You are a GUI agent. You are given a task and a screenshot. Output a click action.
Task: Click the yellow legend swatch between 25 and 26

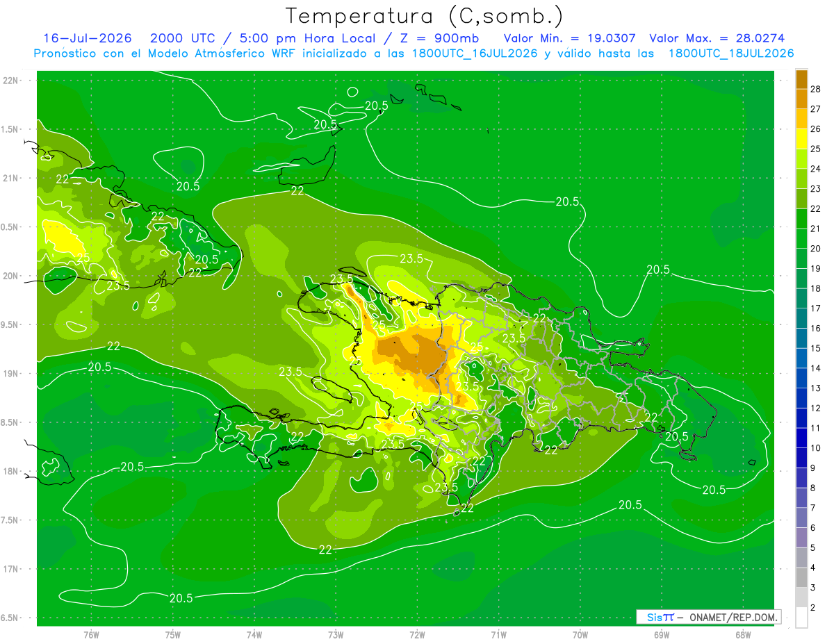click(x=802, y=140)
